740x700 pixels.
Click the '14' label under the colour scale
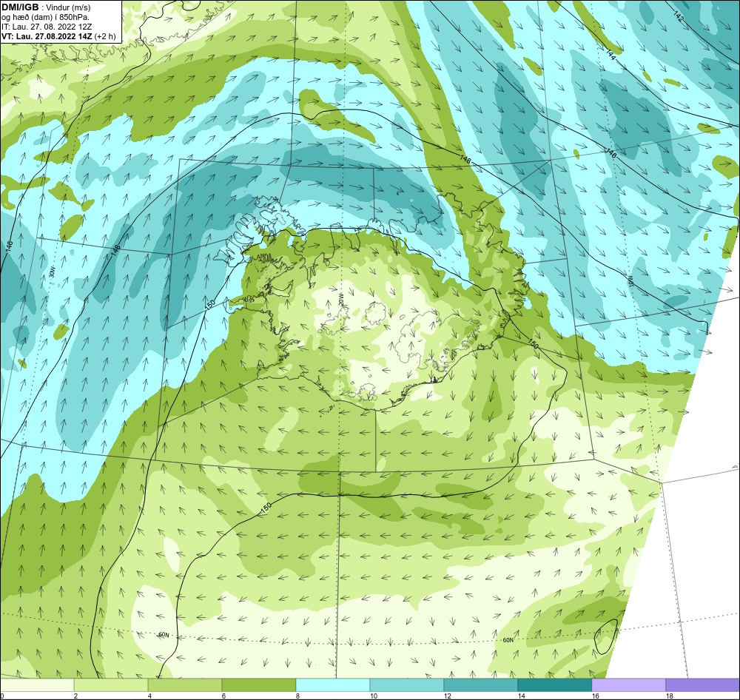(521, 696)
